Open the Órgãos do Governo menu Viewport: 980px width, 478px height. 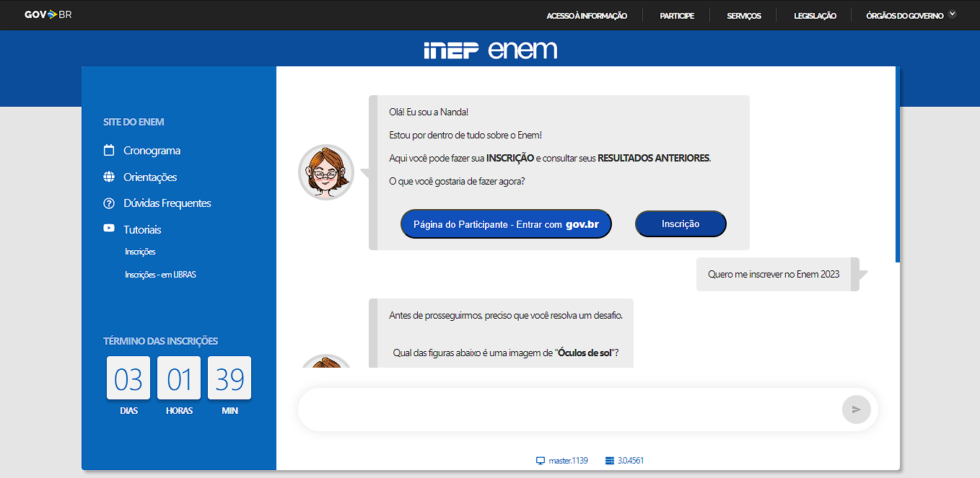(905, 16)
